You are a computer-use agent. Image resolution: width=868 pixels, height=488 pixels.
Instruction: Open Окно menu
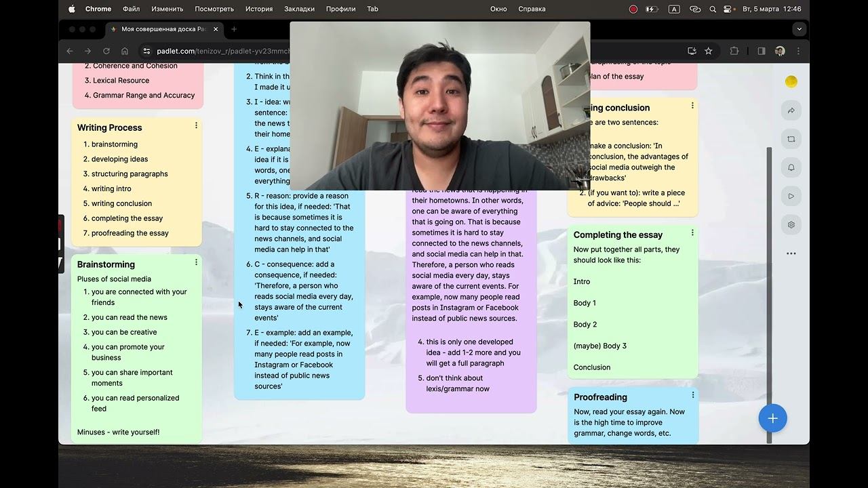498,9
